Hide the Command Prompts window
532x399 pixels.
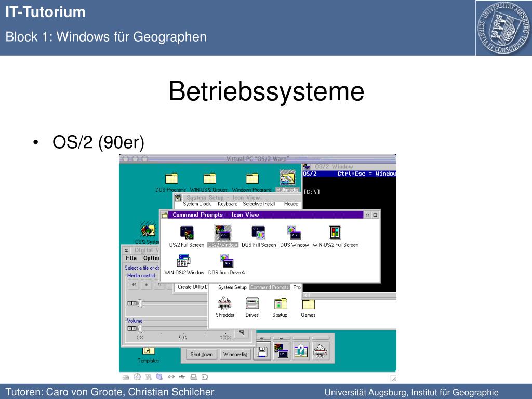367,215
